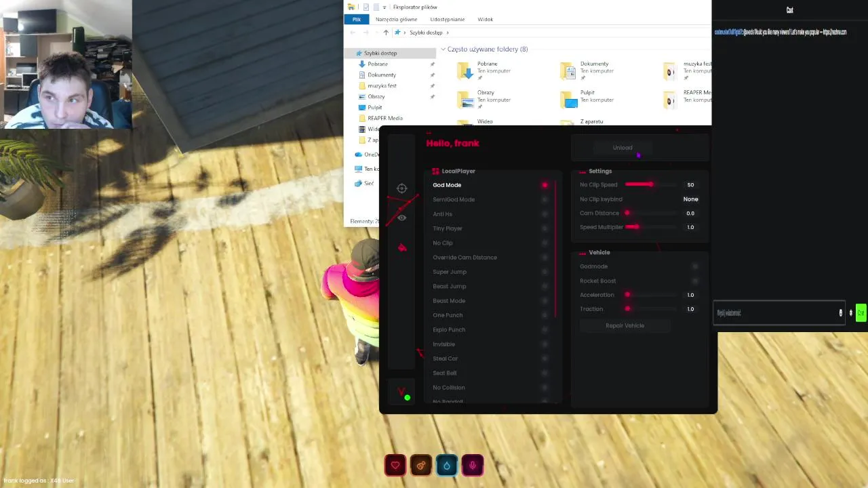Image resolution: width=868 pixels, height=488 pixels.
Task: Enable Steal Car option
Action: pyautogui.click(x=545, y=359)
